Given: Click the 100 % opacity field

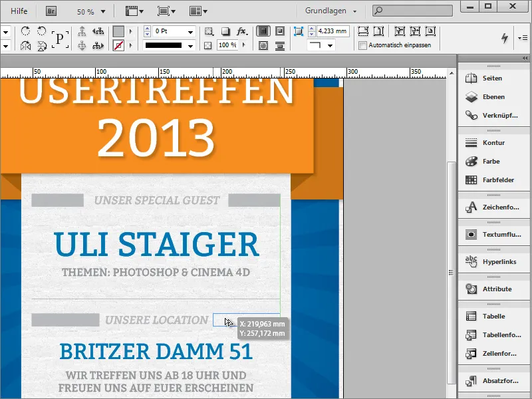Looking at the screenshot, I should click(x=227, y=45).
